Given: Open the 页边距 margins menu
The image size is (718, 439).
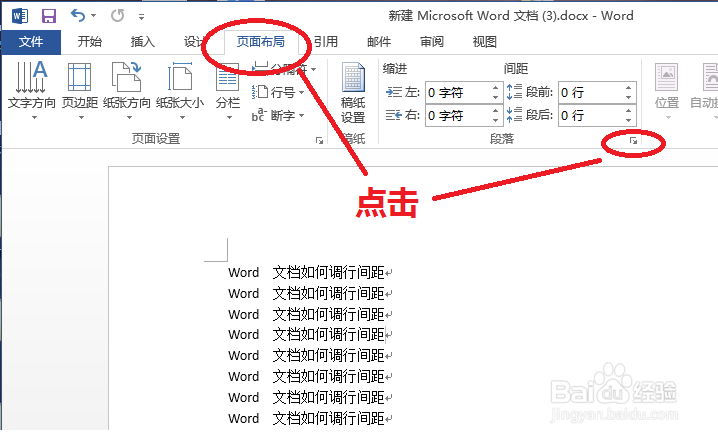Looking at the screenshot, I should 80,91.
